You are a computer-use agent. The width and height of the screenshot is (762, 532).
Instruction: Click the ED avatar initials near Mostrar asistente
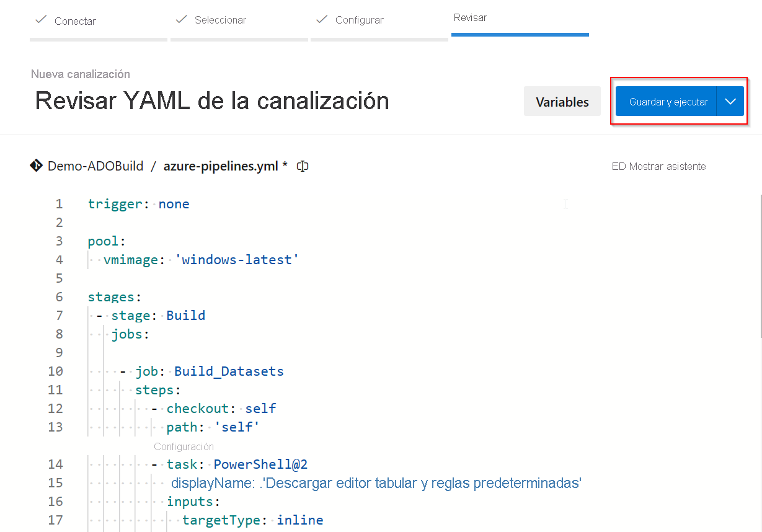(618, 166)
